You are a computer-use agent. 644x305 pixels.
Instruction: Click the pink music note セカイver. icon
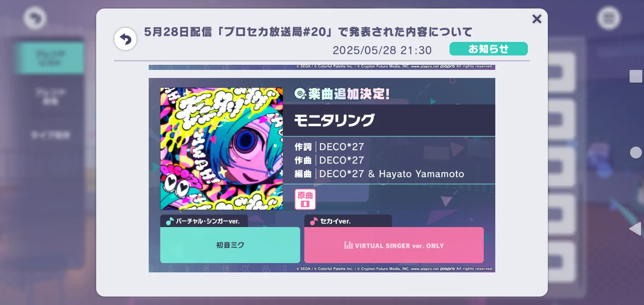point(314,221)
